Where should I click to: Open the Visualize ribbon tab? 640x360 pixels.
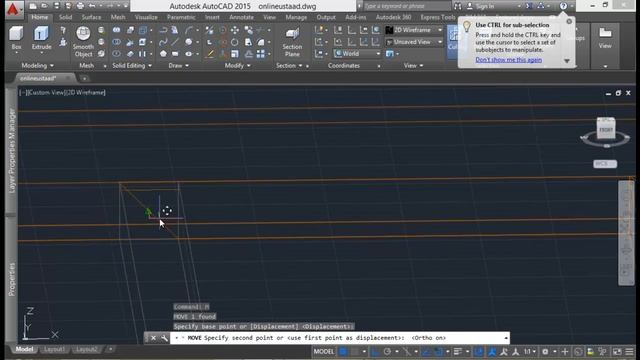tap(146, 17)
